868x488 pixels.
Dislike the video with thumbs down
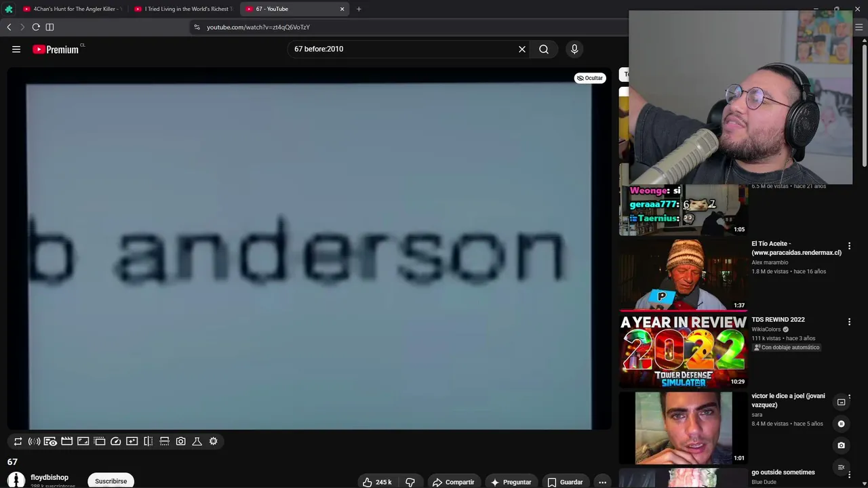(410, 482)
